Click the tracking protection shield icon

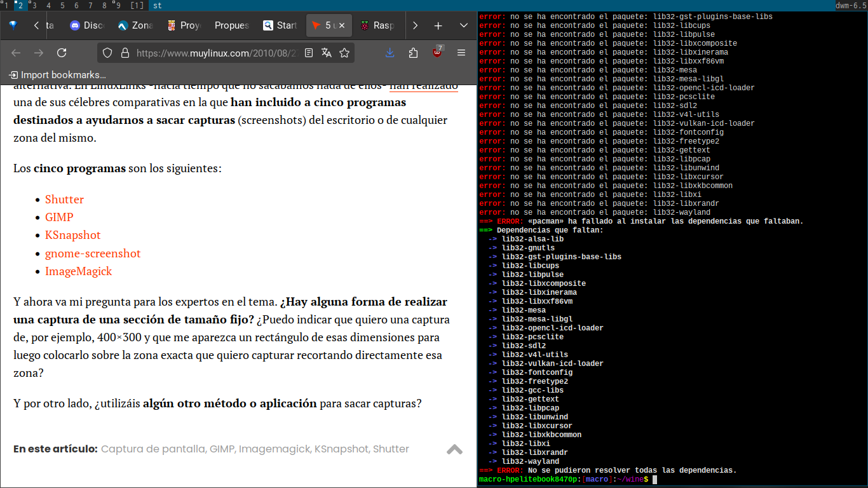pos(107,53)
